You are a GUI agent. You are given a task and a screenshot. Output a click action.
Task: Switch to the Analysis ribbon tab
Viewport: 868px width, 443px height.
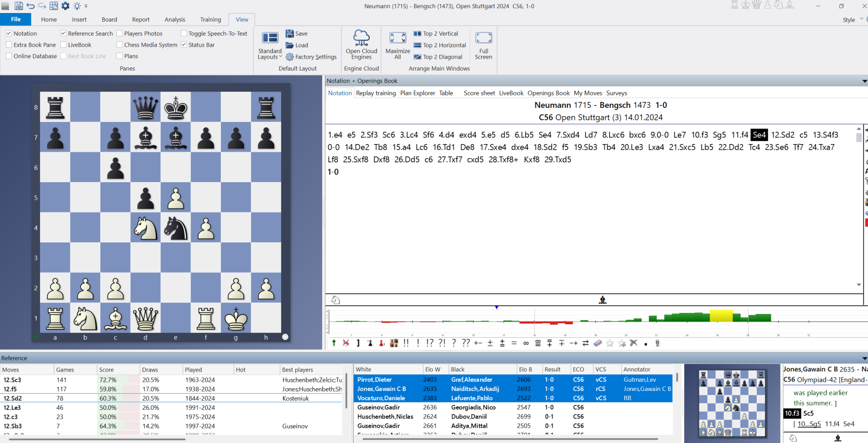click(x=175, y=20)
